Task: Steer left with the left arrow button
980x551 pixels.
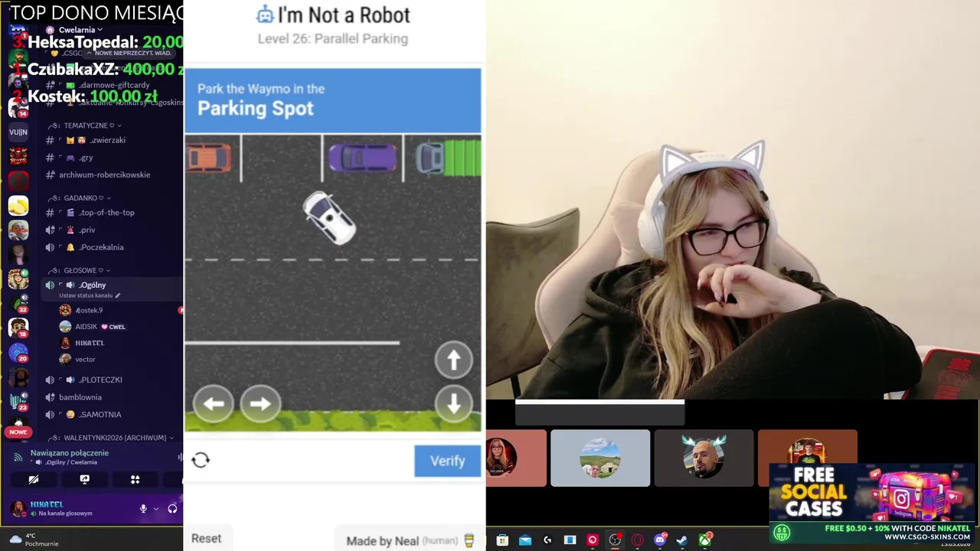Action: (x=214, y=403)
